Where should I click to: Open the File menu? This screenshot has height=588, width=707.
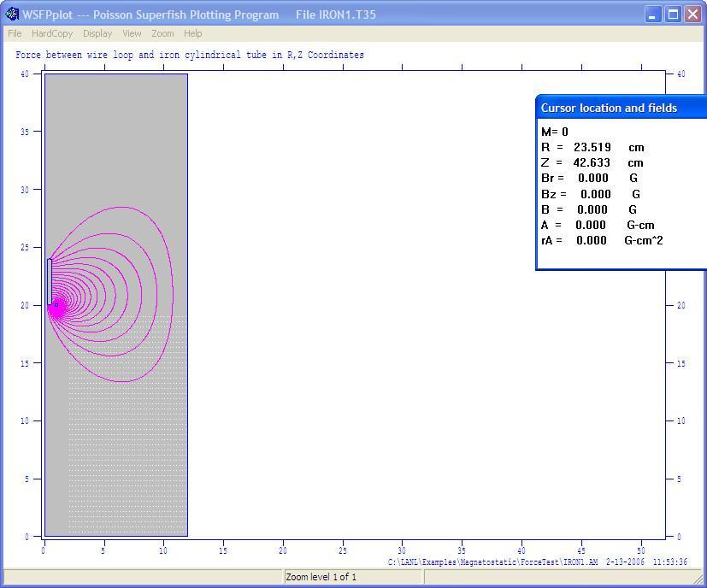tap(15, 34)
